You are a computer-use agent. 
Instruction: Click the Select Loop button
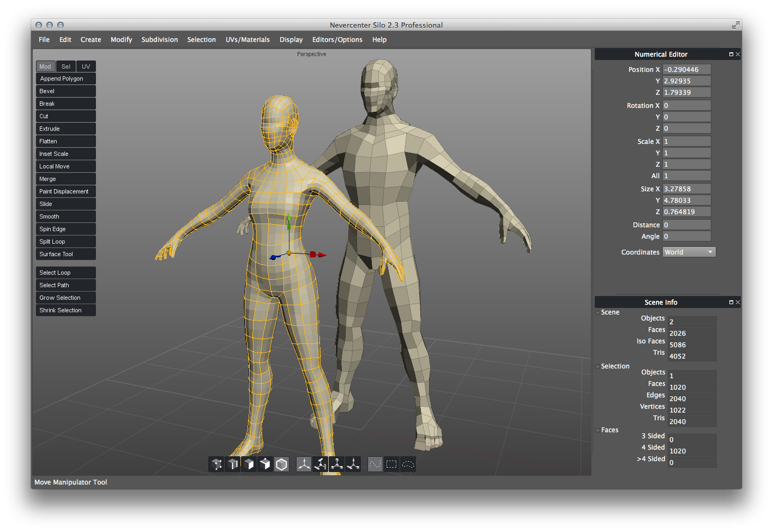point(66,273)
